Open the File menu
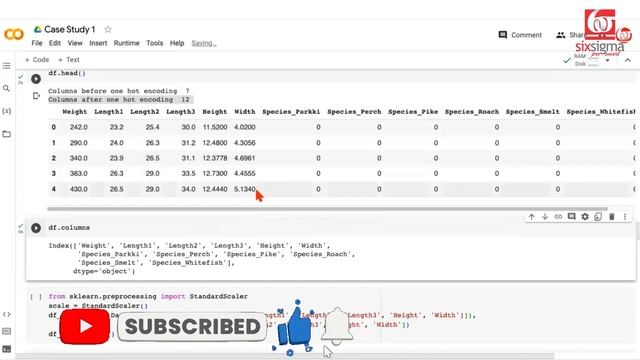The height and width of the screenshot is (360, 640). pyautogui.click(x=37, y=43)
